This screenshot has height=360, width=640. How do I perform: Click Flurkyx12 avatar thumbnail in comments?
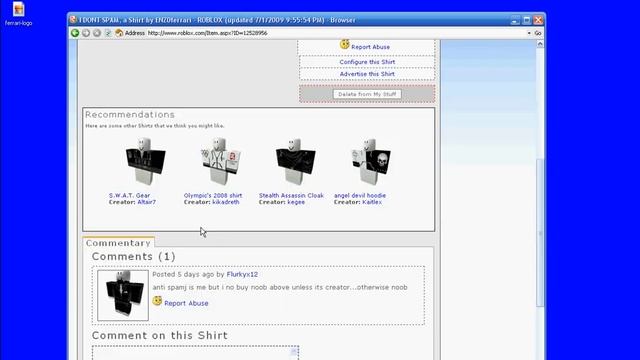point(123,295)
